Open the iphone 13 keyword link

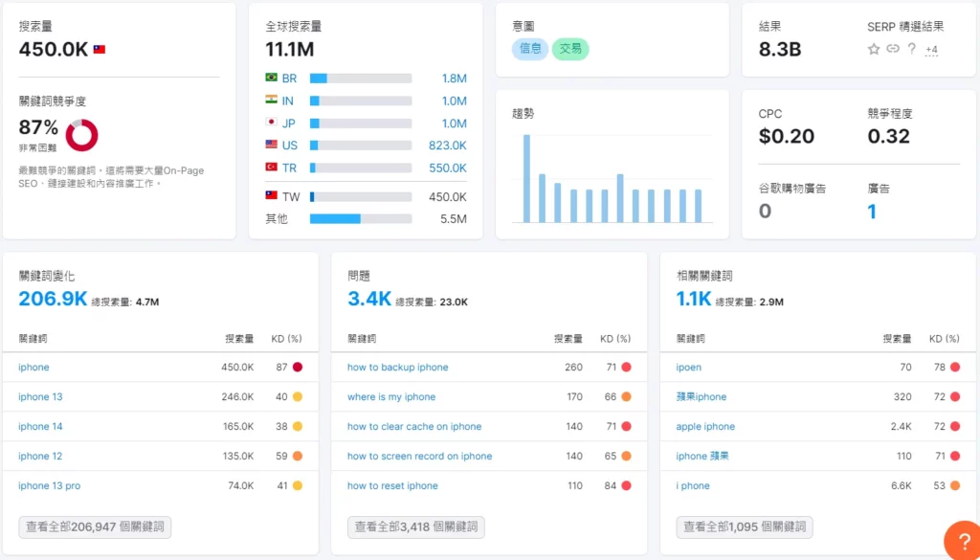[x=39, y=396]
